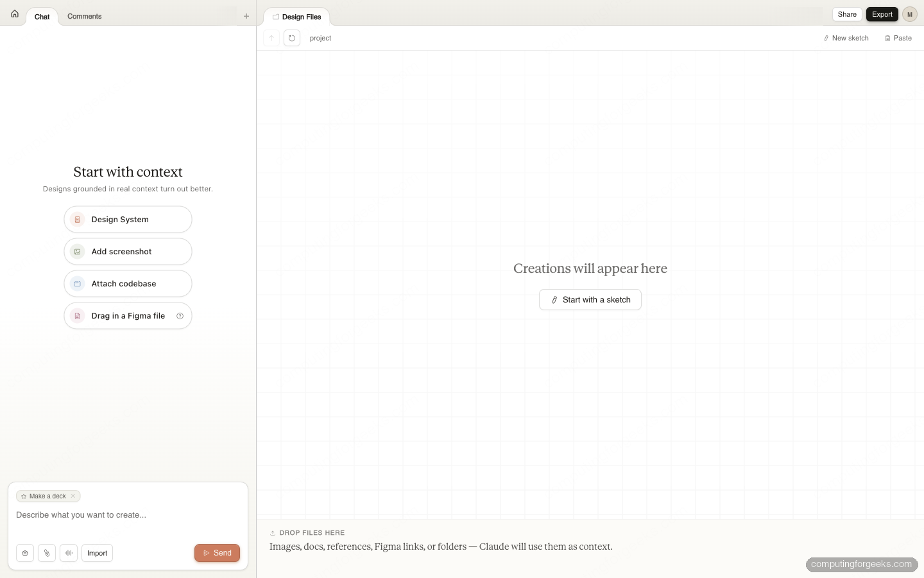Click the Paste option top right
This screenshot has width=924, height=578.
[898, 38]
